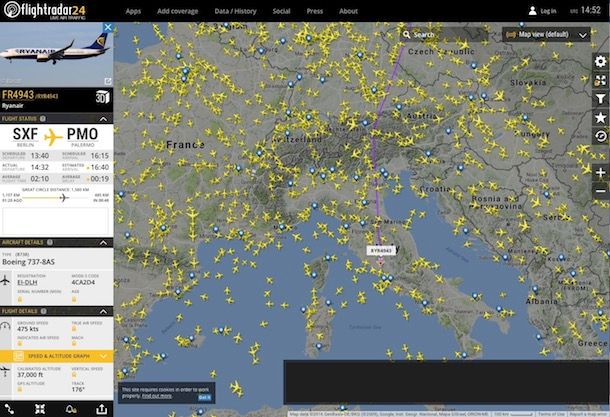The image size is (610, 417).
Task: Click the Got it cookie button
Action: click(205, 397)
